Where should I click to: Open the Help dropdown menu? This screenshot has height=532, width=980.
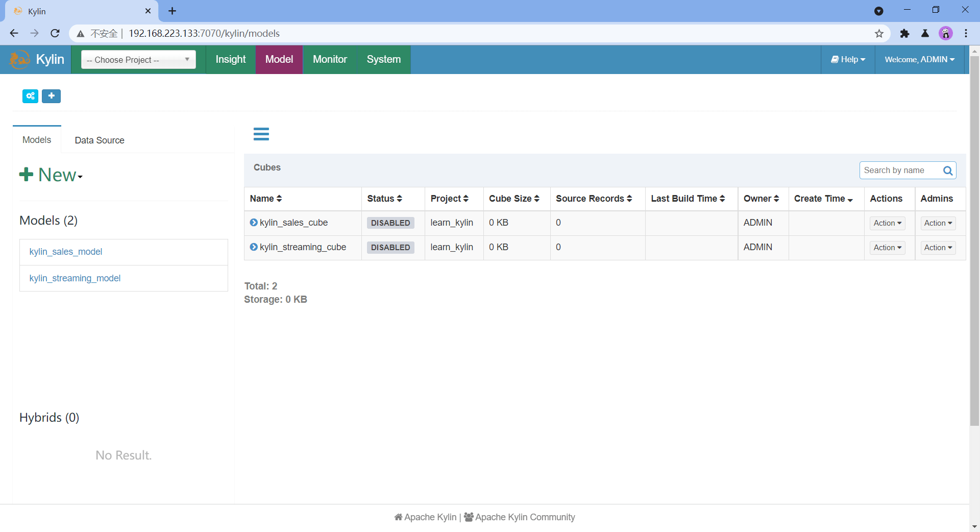pyautogui.click(x=848, y=60)
